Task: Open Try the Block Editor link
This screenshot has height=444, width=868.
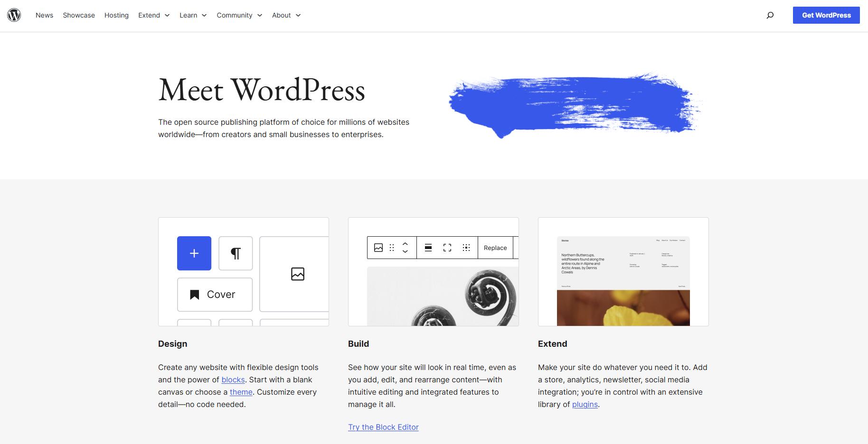Action: [383, 427]
